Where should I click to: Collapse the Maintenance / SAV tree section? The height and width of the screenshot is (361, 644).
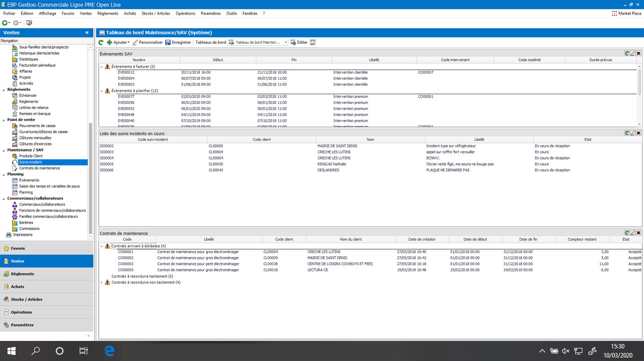click(4, 150)
